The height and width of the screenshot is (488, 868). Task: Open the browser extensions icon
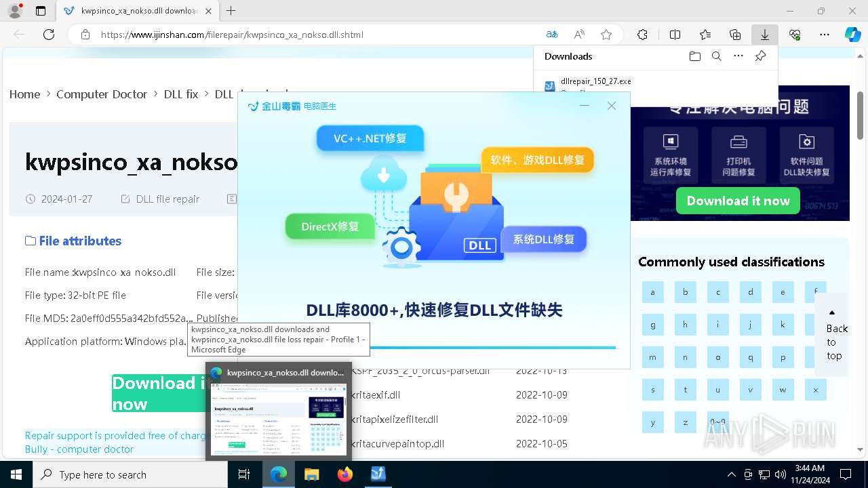click(642, 35)
